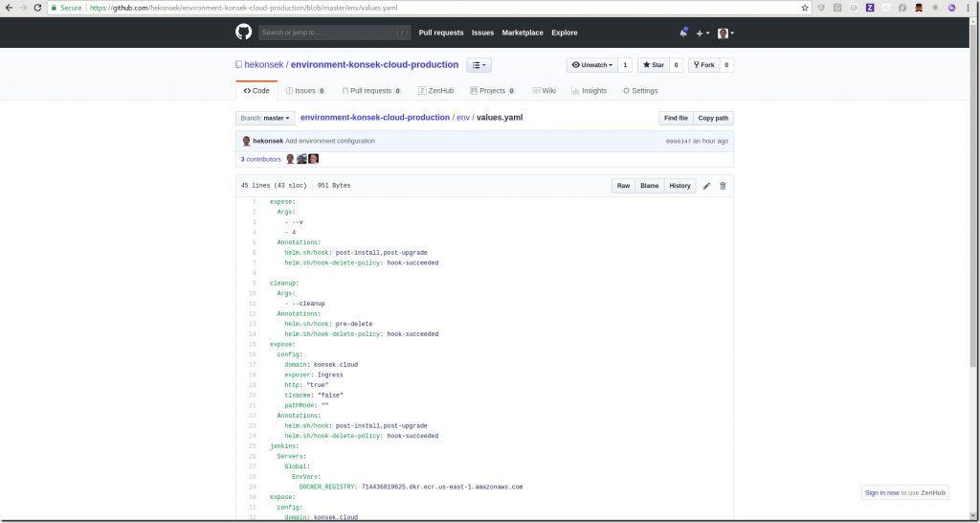Image resolution: width=980 pixels, height=523 pixels.
Task: Click line number 17
Action: (253, 365)
